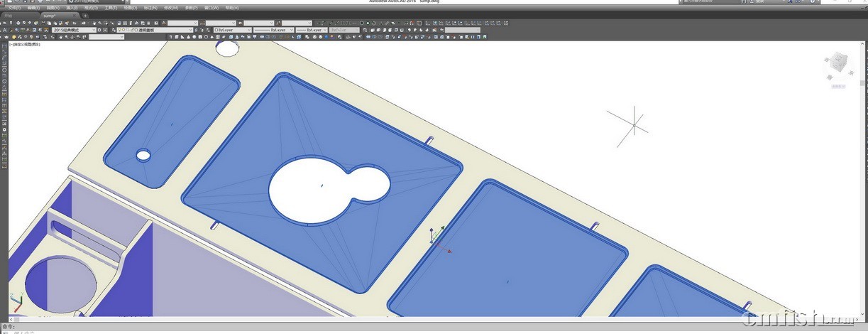Click the search input in title bar
The width and height of the screenshot is (868, 334).
tap(710, 2)
